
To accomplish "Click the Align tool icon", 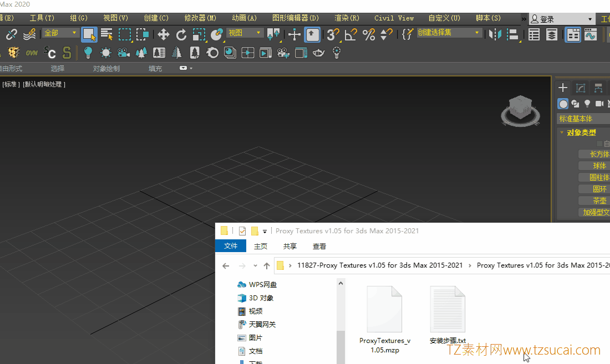I will tap(513, 34).
